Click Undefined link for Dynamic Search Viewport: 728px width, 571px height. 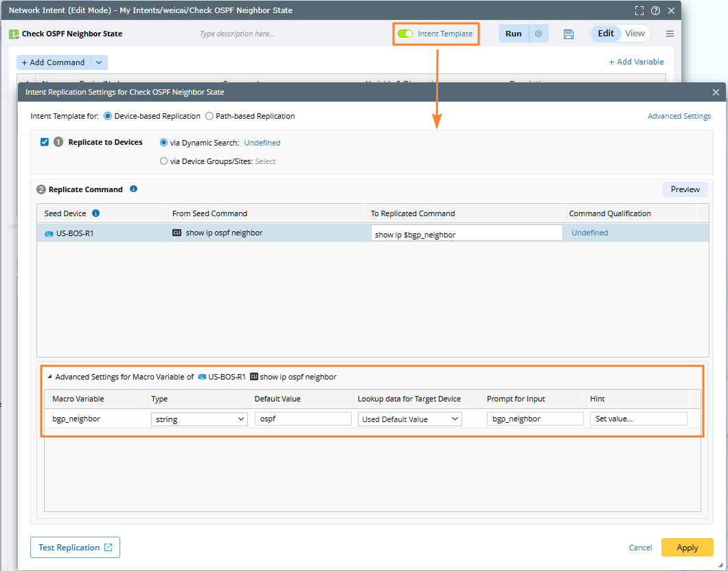click(x=262, y=143)
